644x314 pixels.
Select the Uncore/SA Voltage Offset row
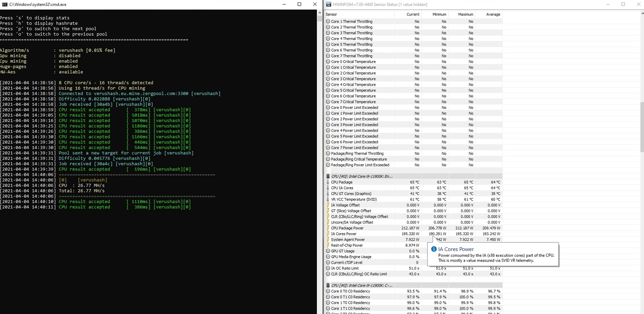tap(413, 222)
